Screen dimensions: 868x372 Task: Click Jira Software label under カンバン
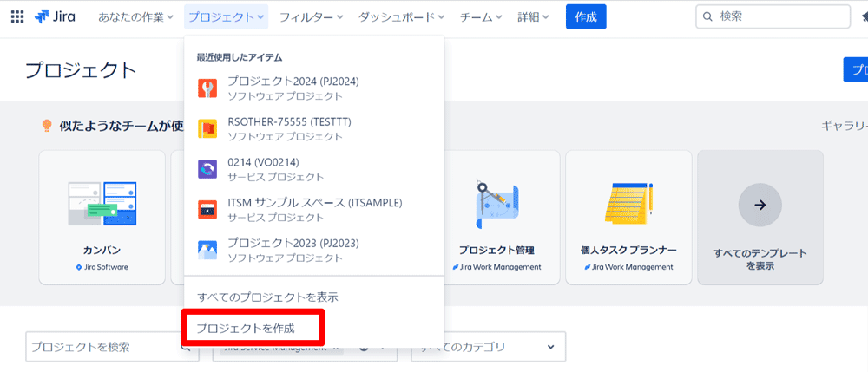pos(102,267)
